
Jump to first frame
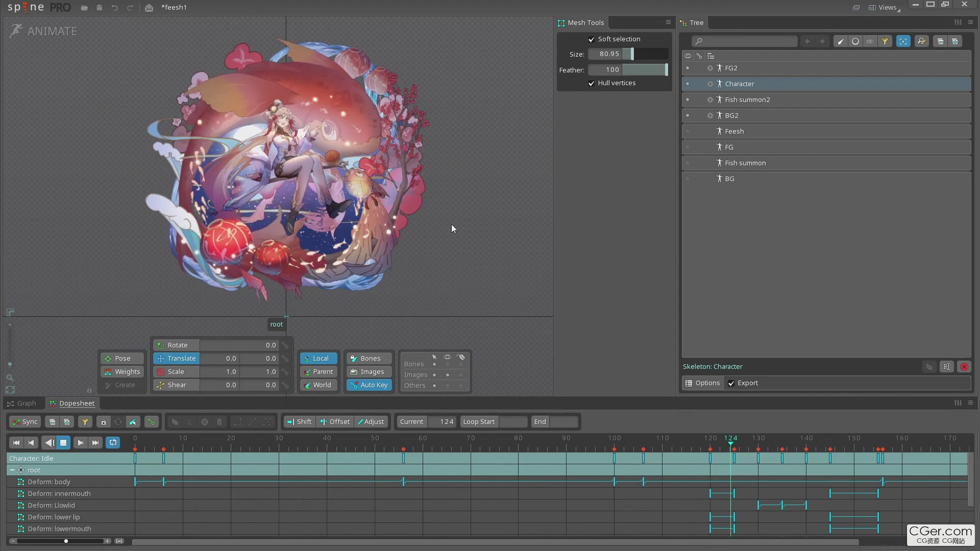pyautogui.click(x=16, y=443)
